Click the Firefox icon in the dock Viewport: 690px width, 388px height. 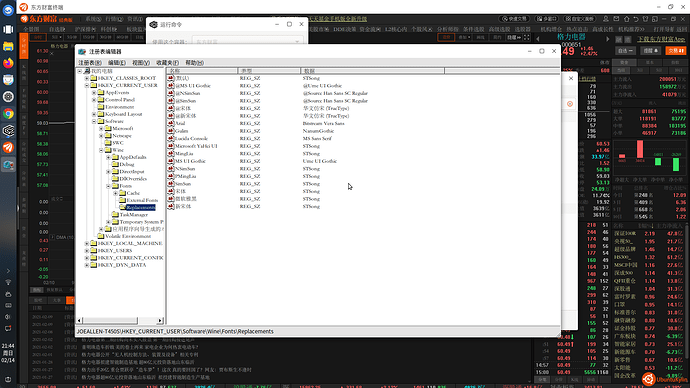8,63
